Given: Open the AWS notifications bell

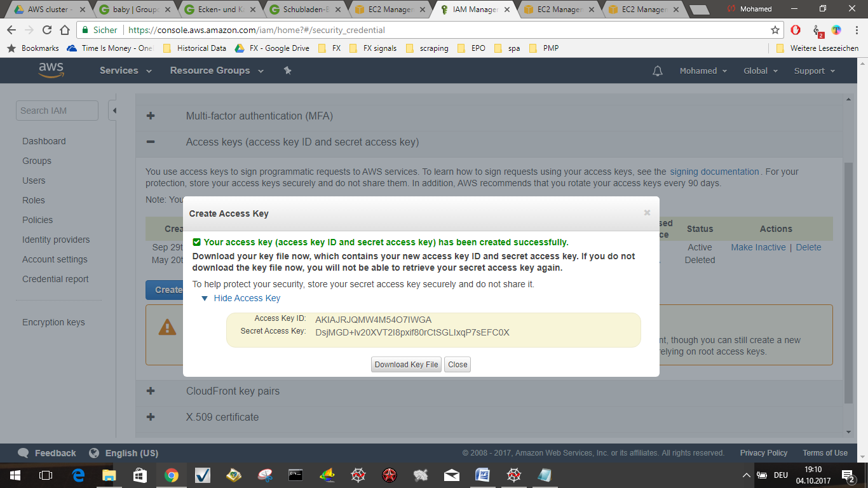Looking at the screenshot, I should tap(658, 71).
